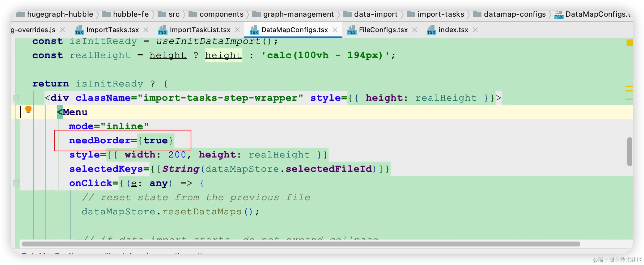Click the onClick attribute
This screenshot has width=644, height=265.
pyautogui.click(x=91, y=183)
